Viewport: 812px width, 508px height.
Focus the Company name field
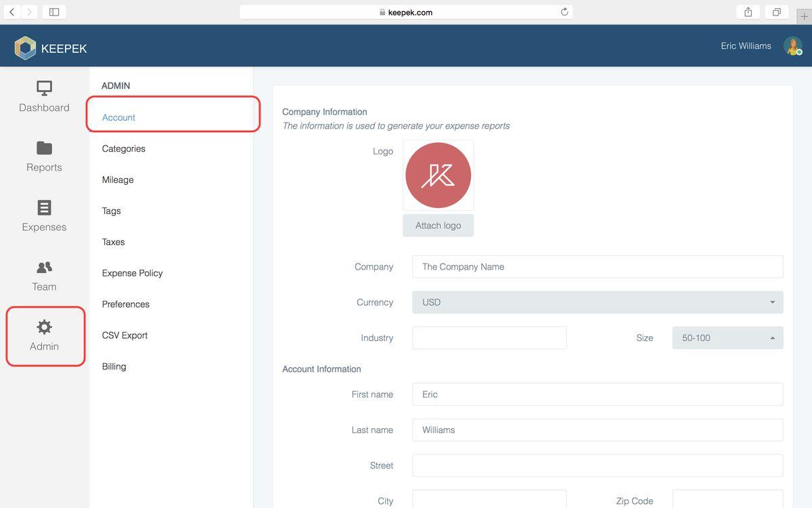[x=597, y=267]
